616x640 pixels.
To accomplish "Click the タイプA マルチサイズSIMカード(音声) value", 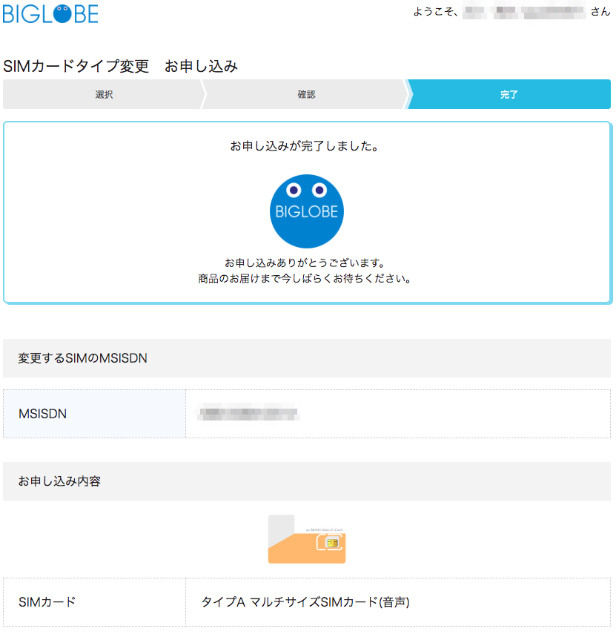I will pyautogui.click(x=305, y=602).
